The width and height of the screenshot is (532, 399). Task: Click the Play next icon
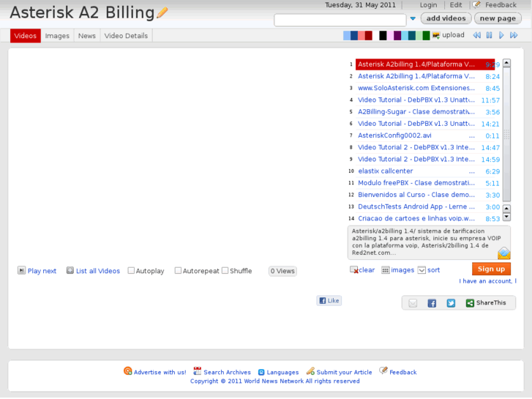(x=21, y=270)
